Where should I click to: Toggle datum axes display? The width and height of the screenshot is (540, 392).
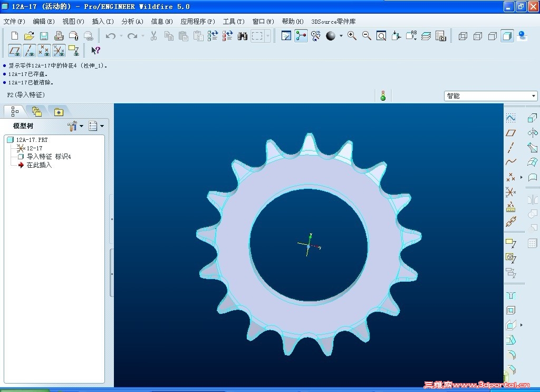coord(30,51)
